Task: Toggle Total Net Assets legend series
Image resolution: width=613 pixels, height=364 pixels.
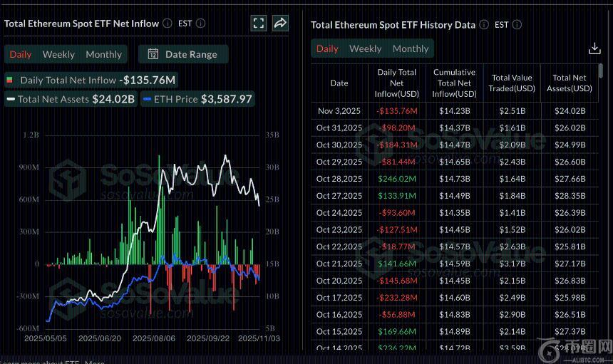Action: click(71, 99)
